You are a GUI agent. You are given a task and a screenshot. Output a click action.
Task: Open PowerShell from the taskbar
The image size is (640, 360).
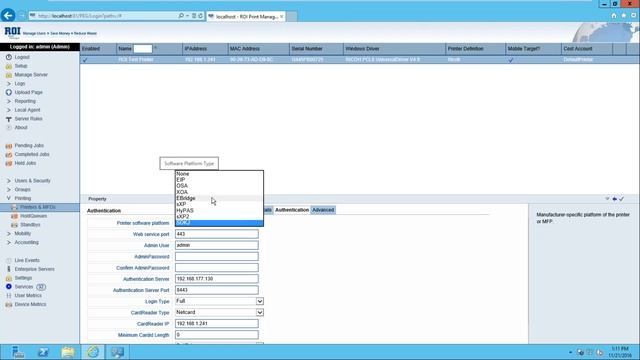click(43, 352)
